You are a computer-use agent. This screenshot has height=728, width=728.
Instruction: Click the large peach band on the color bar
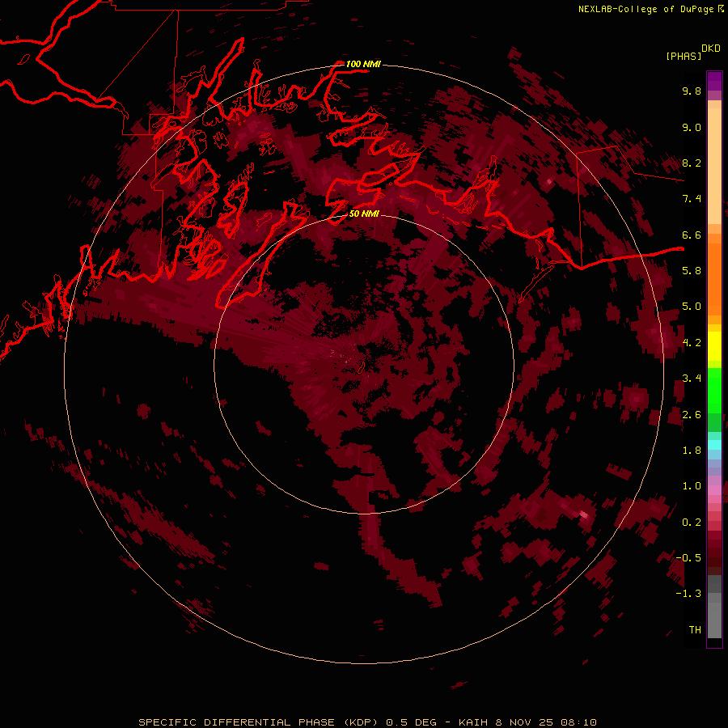tap(714, 166)
